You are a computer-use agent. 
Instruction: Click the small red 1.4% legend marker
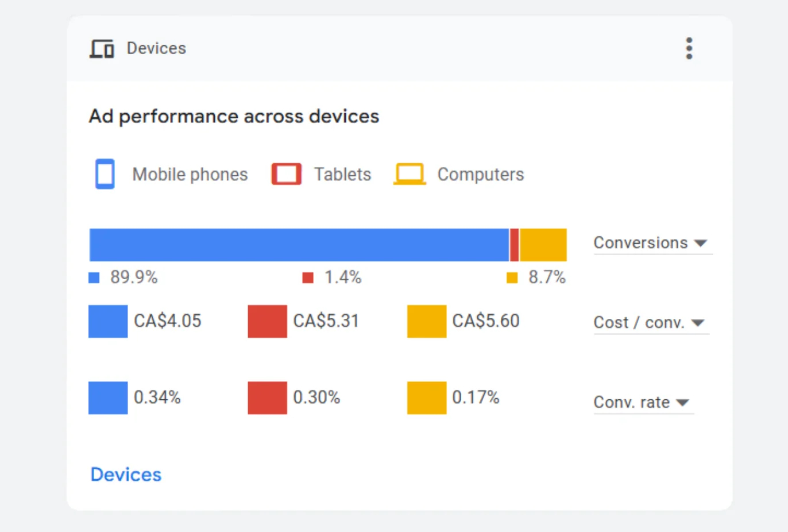308,278
